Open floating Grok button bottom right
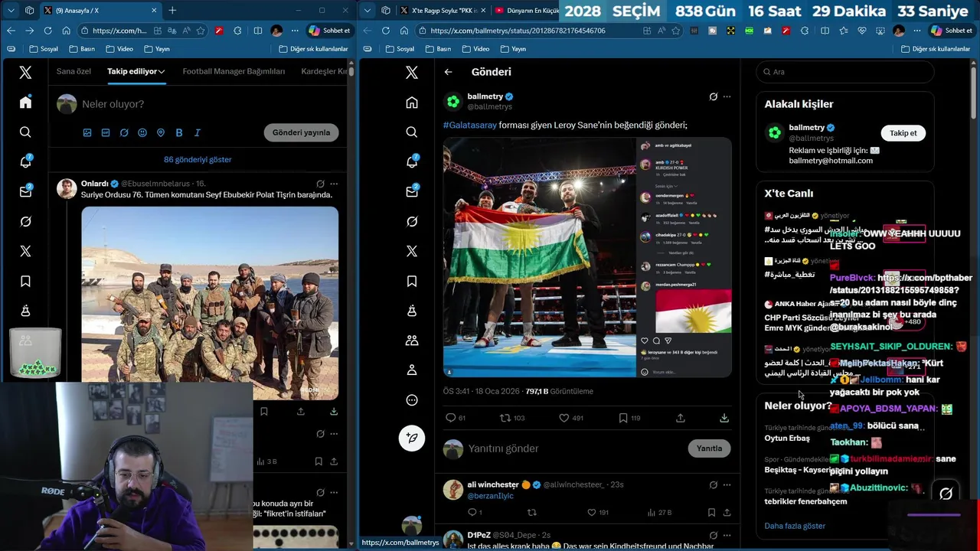 [x=946, y=494]
